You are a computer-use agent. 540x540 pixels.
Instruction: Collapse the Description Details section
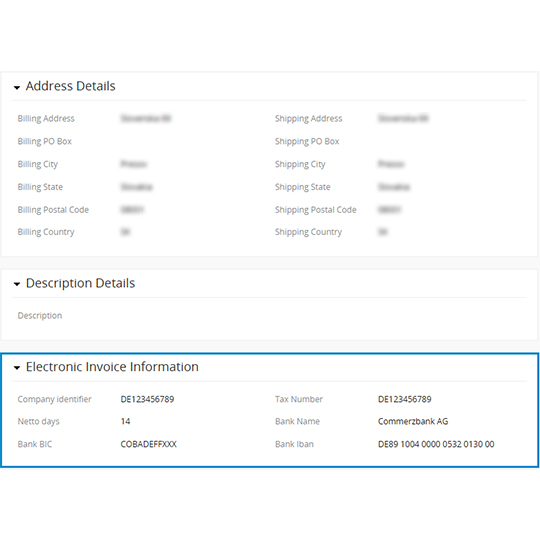(x=17, y=284)
